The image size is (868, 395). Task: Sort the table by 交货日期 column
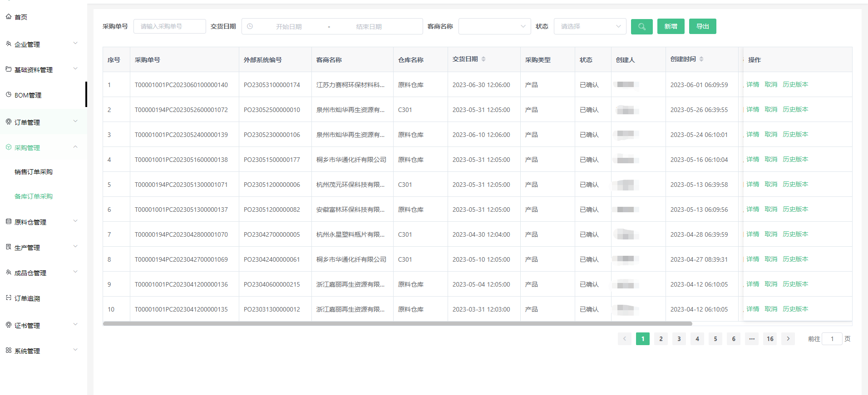pyautogui.click(x=483, y=59)
